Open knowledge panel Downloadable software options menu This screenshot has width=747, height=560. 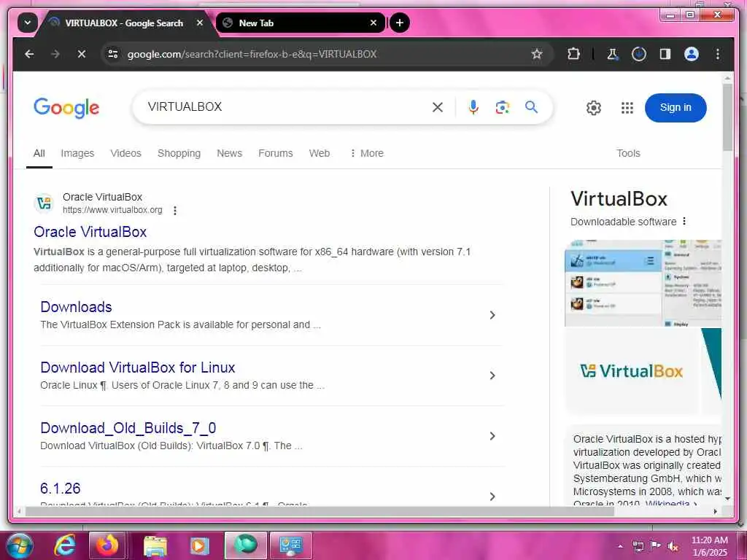[684, 222]
